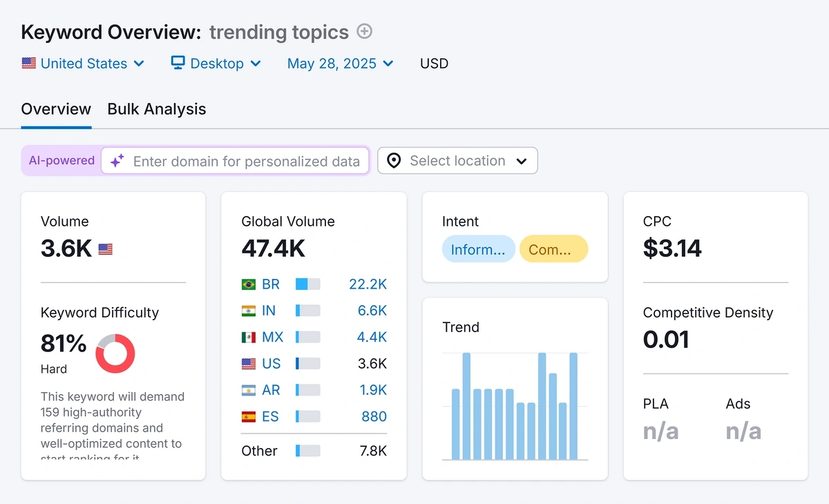Click the 47.4K global volume value
The width and height of the screenshot is (829, 504).
tap(274, 249)
